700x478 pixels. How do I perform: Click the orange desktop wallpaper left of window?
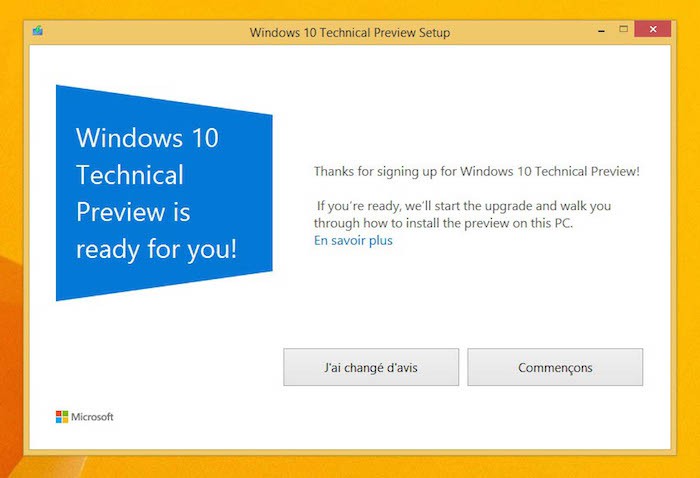pyautogui.click(x=12, y=250)
